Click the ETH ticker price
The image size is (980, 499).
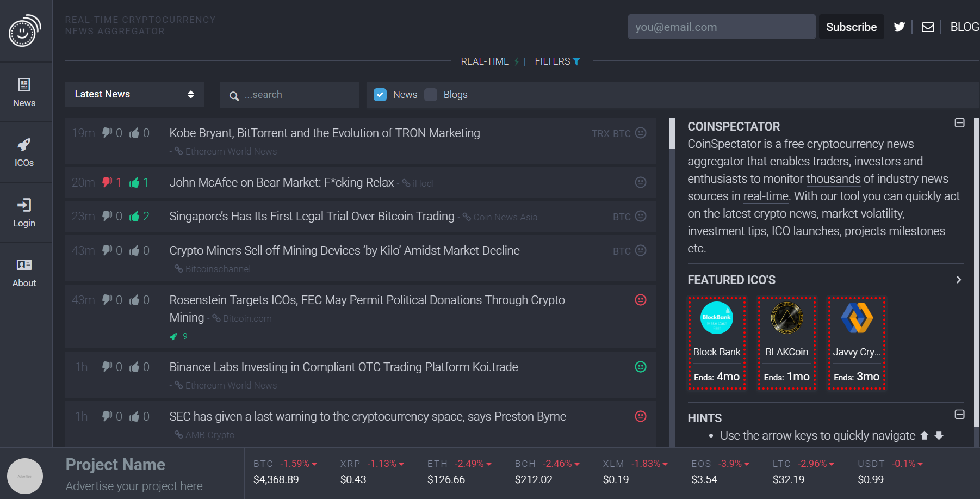pyautogui.click(x=446, y=479)
